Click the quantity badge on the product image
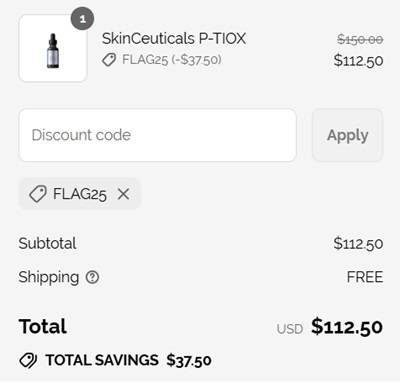 point(82,19)
